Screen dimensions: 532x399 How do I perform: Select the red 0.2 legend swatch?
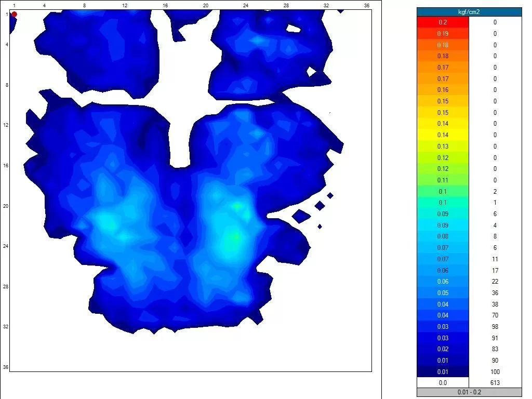[443, 22]
